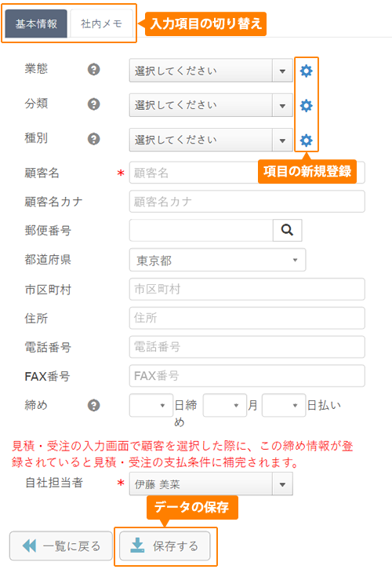Open the 都道府県 dropdown showing 東京都
392x573 pixels.
point(217,260)
